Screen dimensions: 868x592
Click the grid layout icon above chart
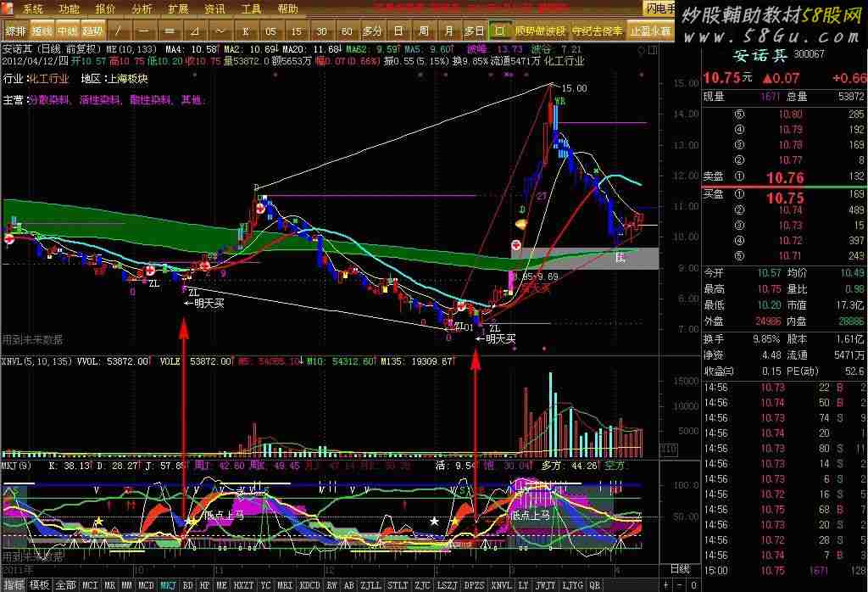652,50
